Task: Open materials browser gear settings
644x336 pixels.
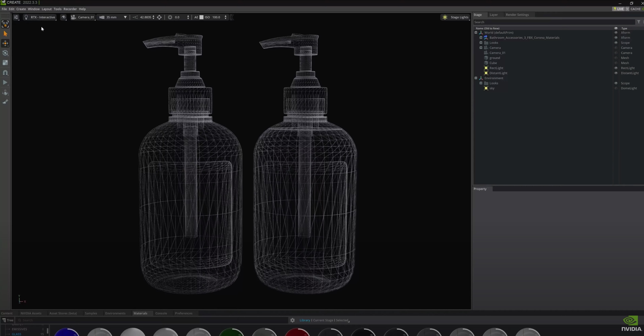Action: (x=292, y=320)
